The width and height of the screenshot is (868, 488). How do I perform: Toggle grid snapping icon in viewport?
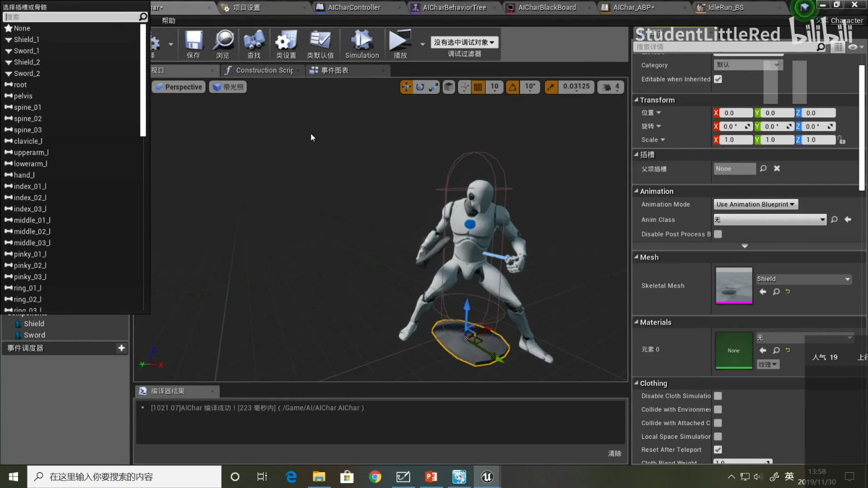click(478, 87)
